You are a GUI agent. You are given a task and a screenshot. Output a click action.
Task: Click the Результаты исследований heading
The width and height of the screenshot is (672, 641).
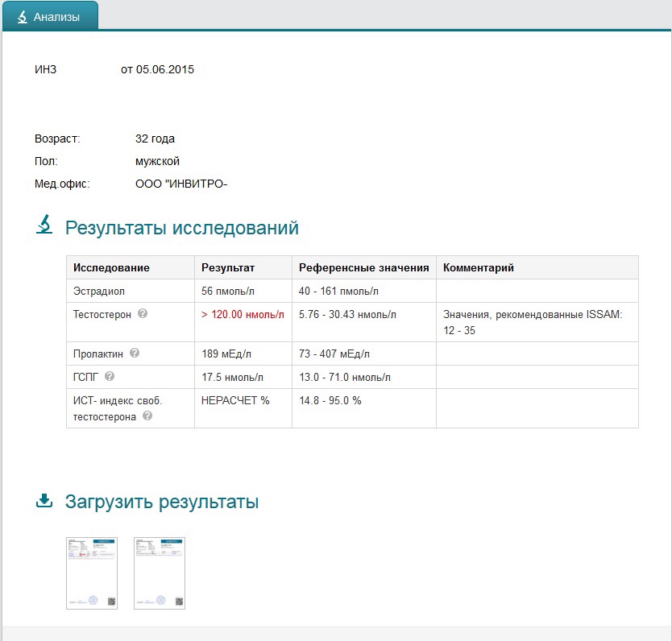[182, 228]
